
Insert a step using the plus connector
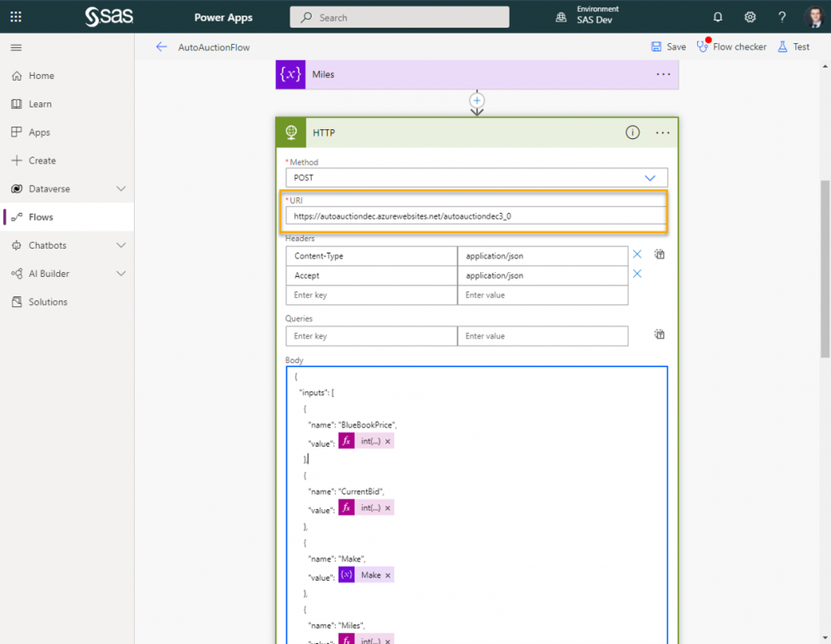pyautogui.click(x=477, y=101)
